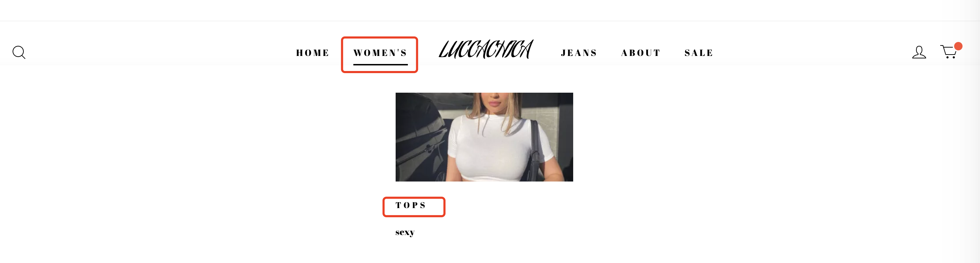980x263 pixels.
Task: Navigate to the ABOUT page
Action: (x=641, y=53)
